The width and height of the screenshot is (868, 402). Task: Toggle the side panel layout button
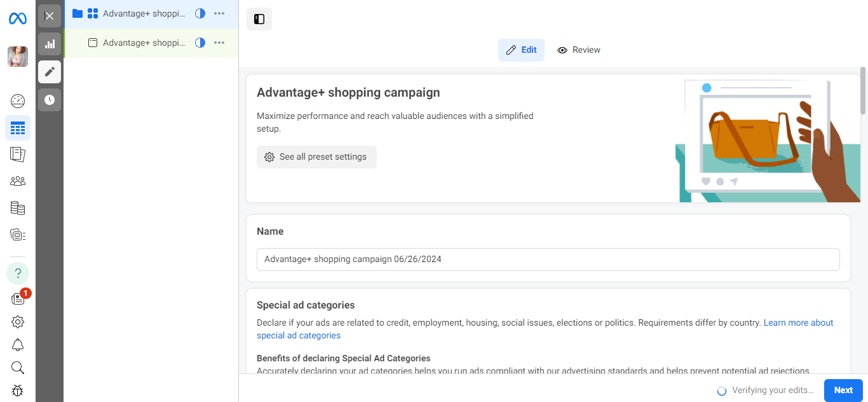click(x=259, y=19)
